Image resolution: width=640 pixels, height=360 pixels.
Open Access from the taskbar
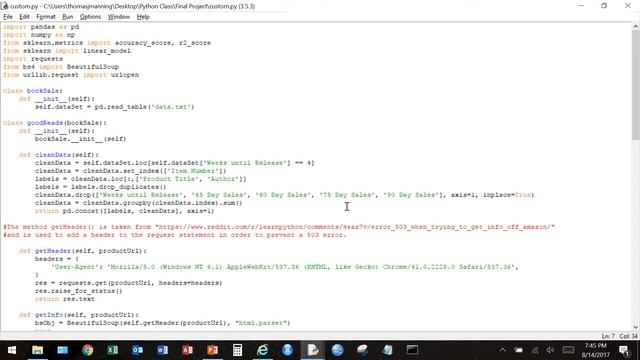pos(187,350)
